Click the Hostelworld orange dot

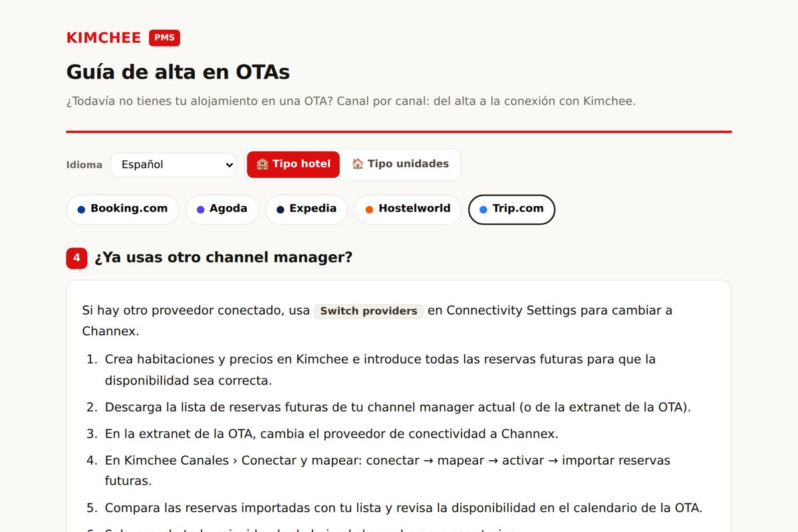[x=369, y=209]
